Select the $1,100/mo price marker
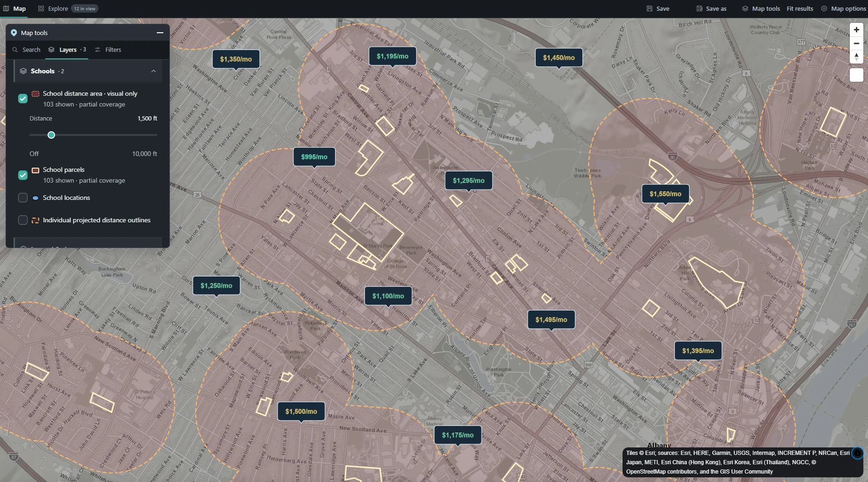 pyautogui.click(x=388, y=296)
